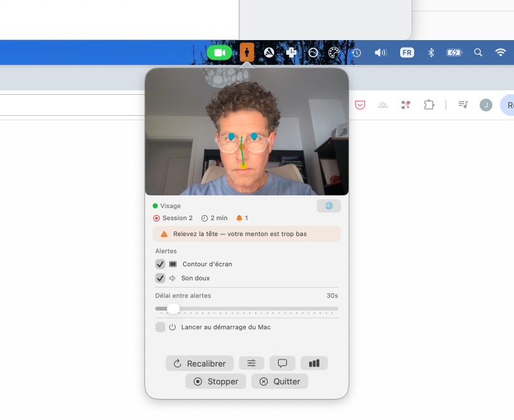Click the "Visage" status label
The image size is (514, 420).
(170, 206)
